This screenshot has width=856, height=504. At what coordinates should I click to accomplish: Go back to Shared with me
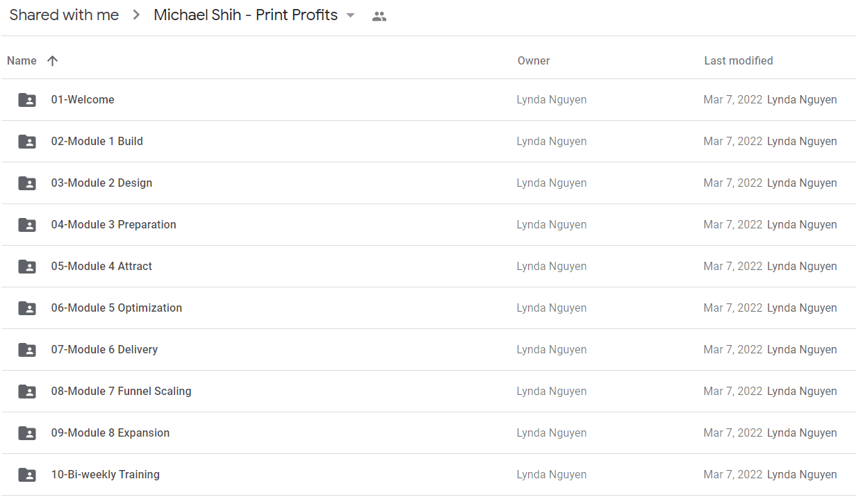click(x=64, y=15)
